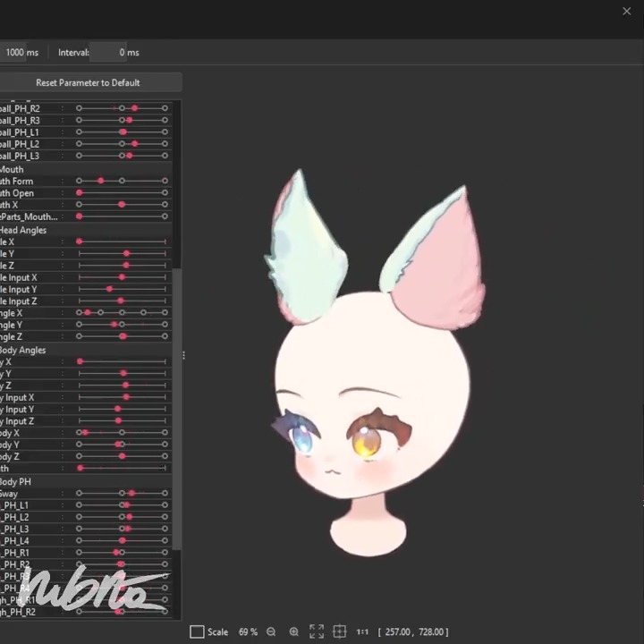Click the ngle Z slider track
Screen dimensions: 644x644
pyautogui.click(x=122, y=337)
